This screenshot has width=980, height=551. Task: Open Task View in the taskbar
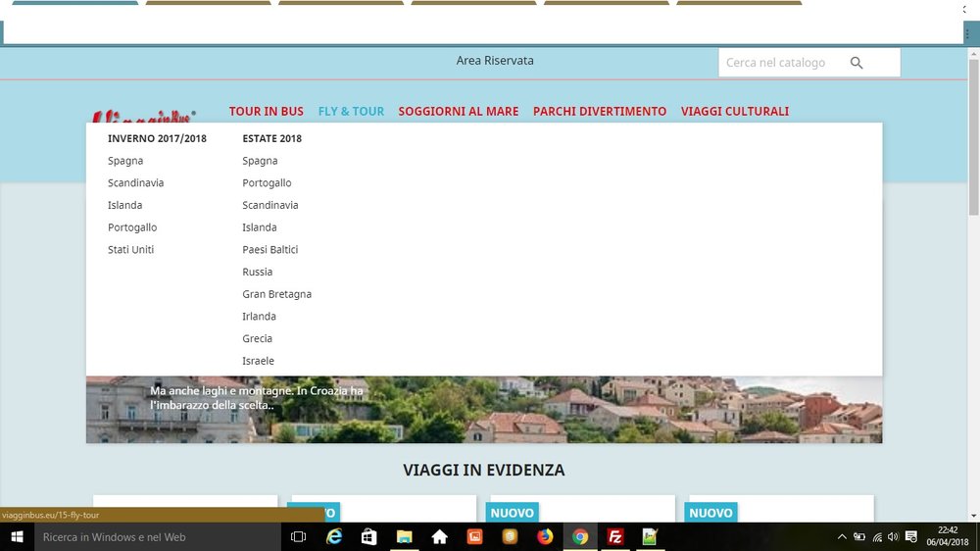click(299, 536)
